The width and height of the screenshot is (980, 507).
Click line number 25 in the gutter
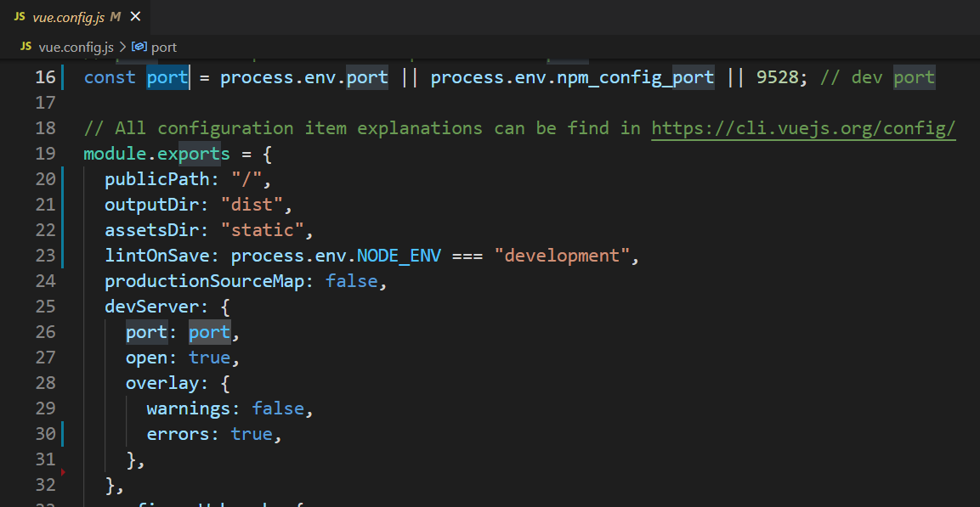pyautogui.click(x=45, y=307)
